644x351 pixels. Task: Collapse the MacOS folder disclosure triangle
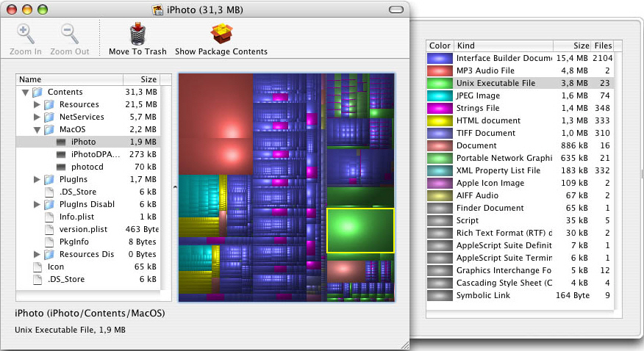click(37, 129)
